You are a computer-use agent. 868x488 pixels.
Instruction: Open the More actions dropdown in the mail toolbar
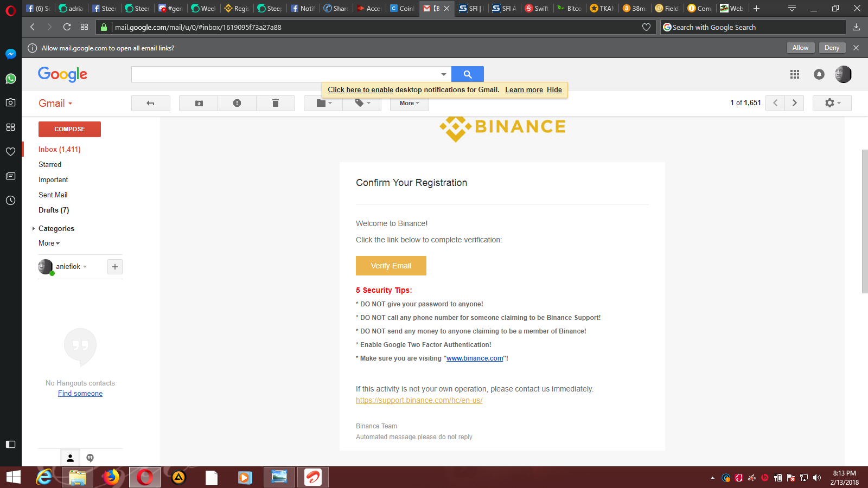[x=410, y=103]
